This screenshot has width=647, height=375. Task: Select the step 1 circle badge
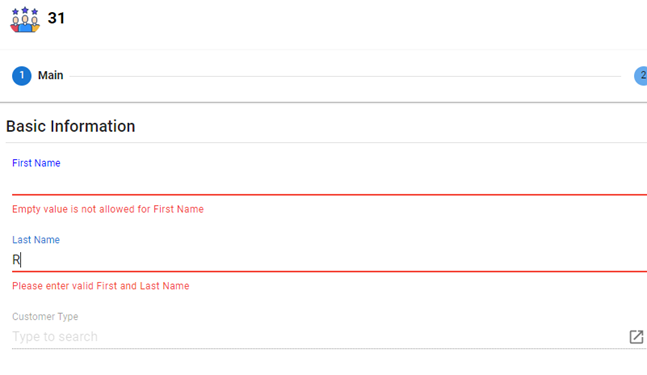[21, 76]
